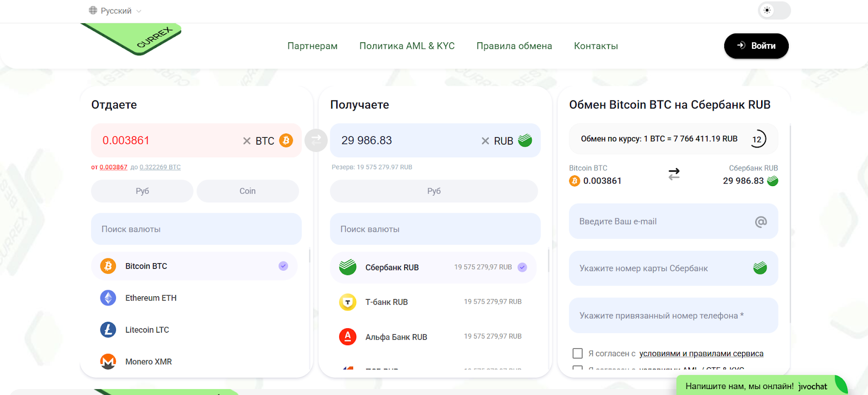
Task: Click the Ethereum ETH row icon
Action: pos(108,298)
